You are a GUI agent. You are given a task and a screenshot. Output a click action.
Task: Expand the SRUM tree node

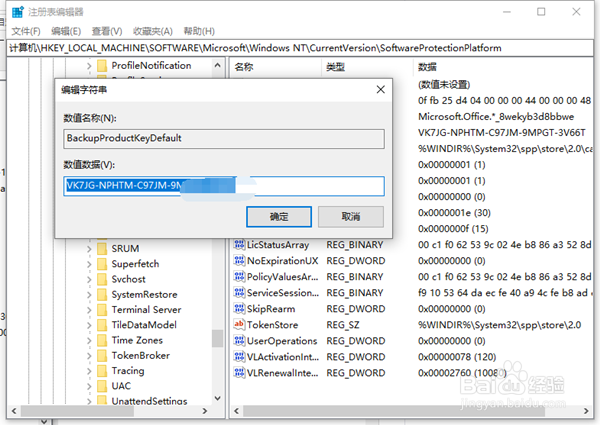pos(89,249)
